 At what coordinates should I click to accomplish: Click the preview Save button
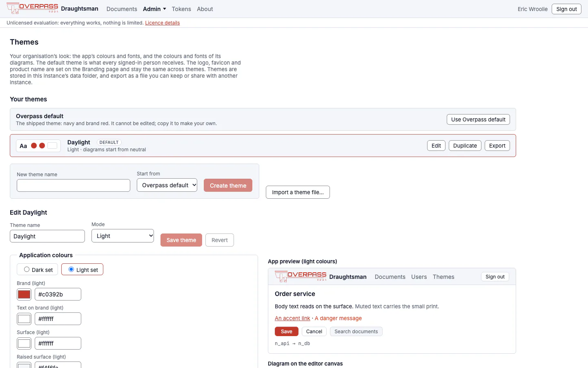pos(287,332)
